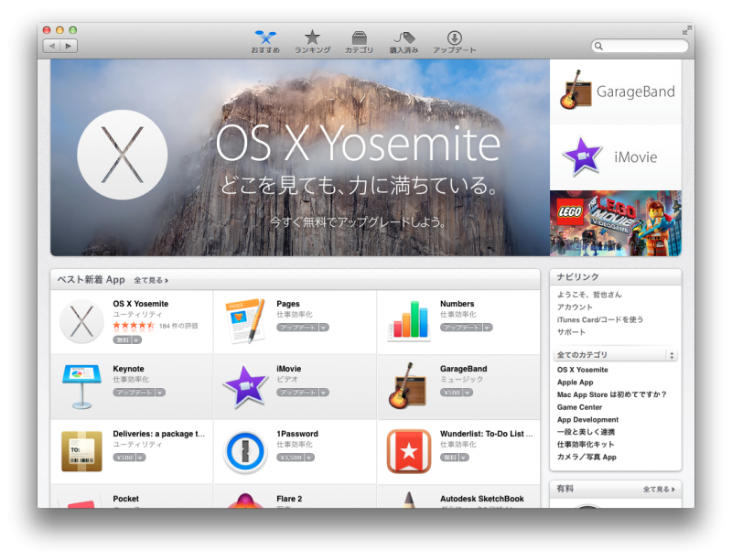Click the 無料 button for OS X Yosemite
Viewport: 732px width, 560px height.
pos(123,339)
